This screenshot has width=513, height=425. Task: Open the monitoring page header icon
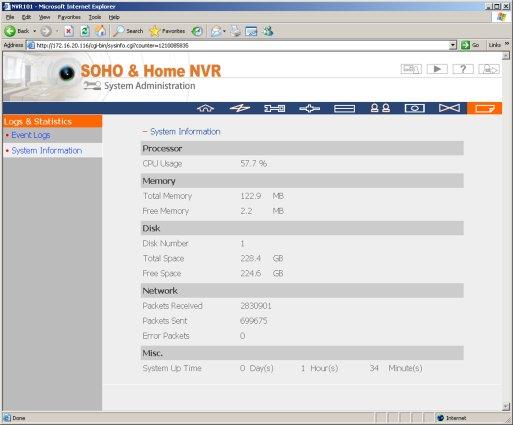411,69
